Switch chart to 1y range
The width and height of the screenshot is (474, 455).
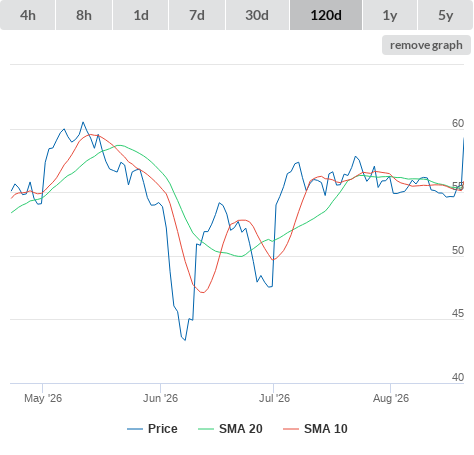click(390, 15)
